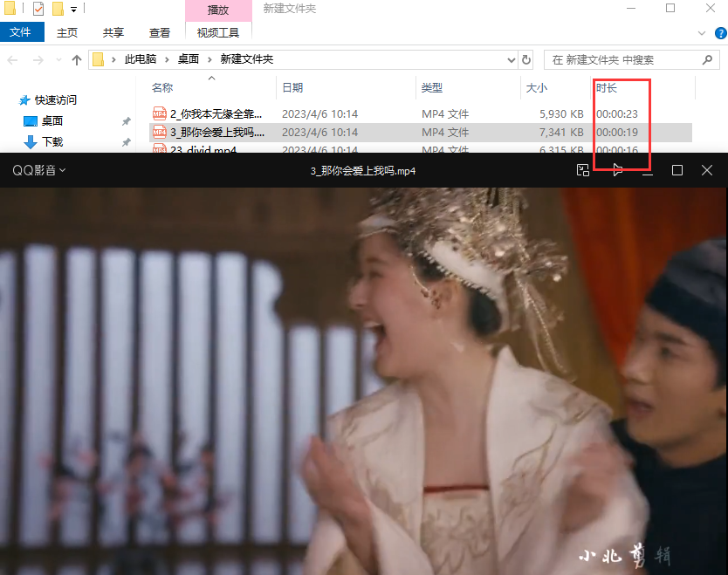Click the folder icon inside the address bar
Viewport: 728px width, 575px height.
click(x=99, y=59)
